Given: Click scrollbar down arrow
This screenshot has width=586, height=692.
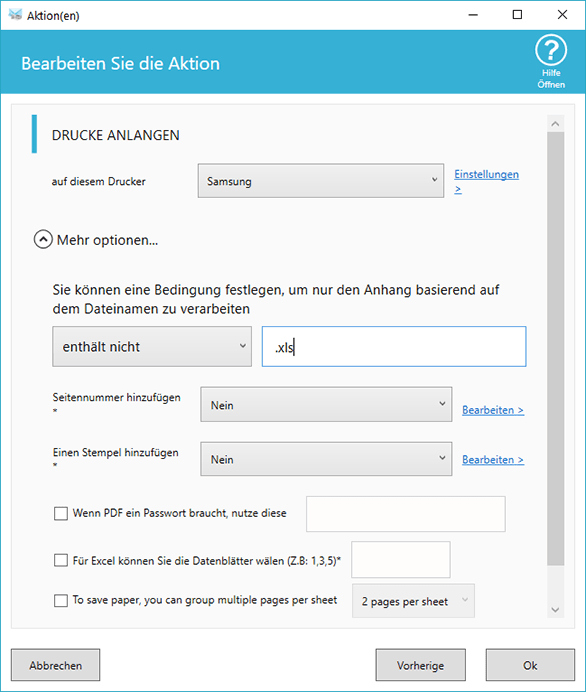Looking at the screenshot, I should pyautogui.click(x=556, y=610).
